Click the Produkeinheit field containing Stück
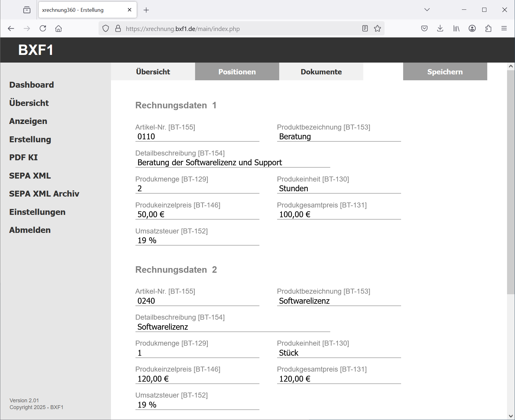Image resolution: width=515 pixels, height=420 pixels. (339, 353)
